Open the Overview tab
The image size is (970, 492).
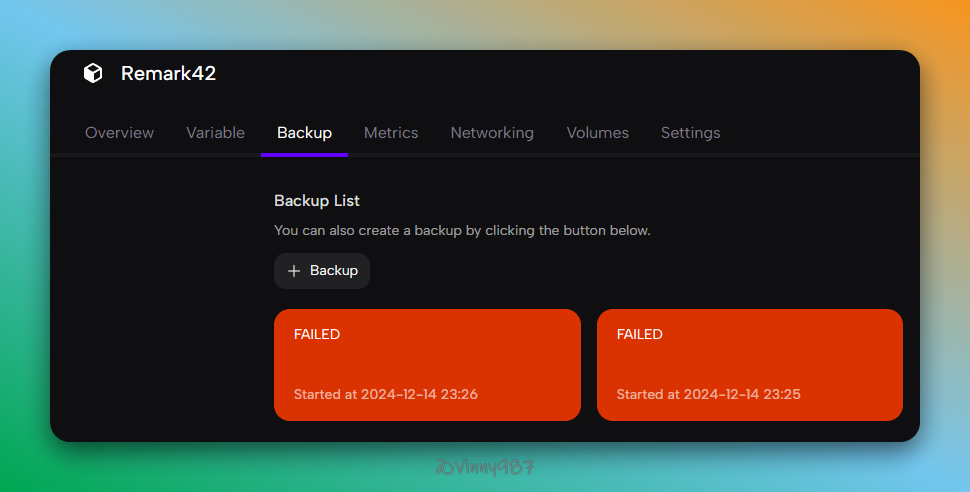tap(119, 133)
